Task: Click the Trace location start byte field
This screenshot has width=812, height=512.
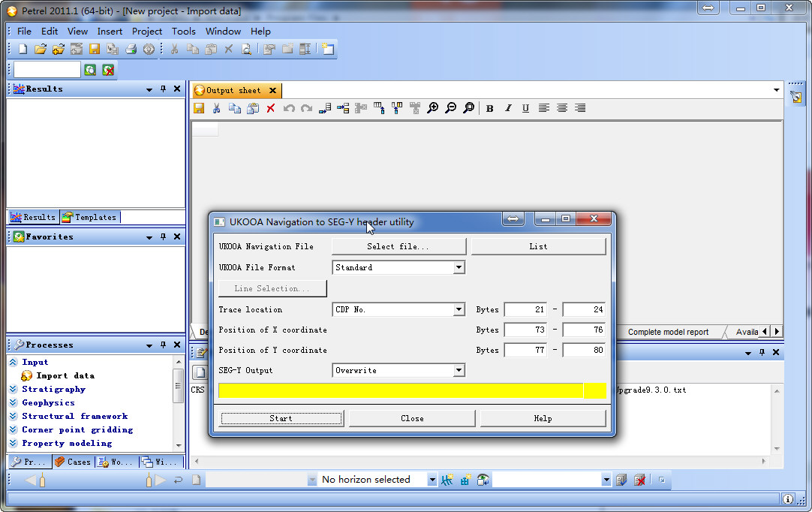Action: pyautogui.click(x=525, y=309)
